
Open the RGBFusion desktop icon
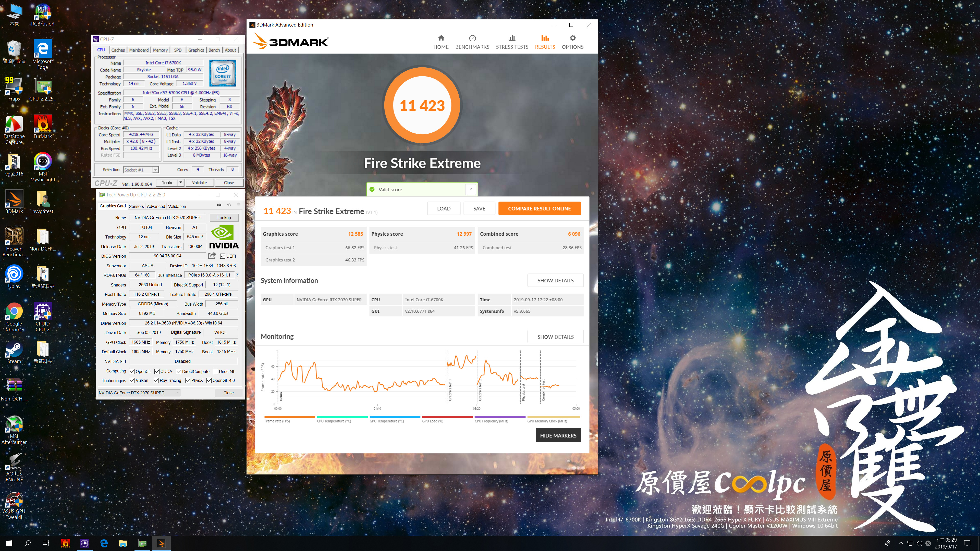point(43,15)
